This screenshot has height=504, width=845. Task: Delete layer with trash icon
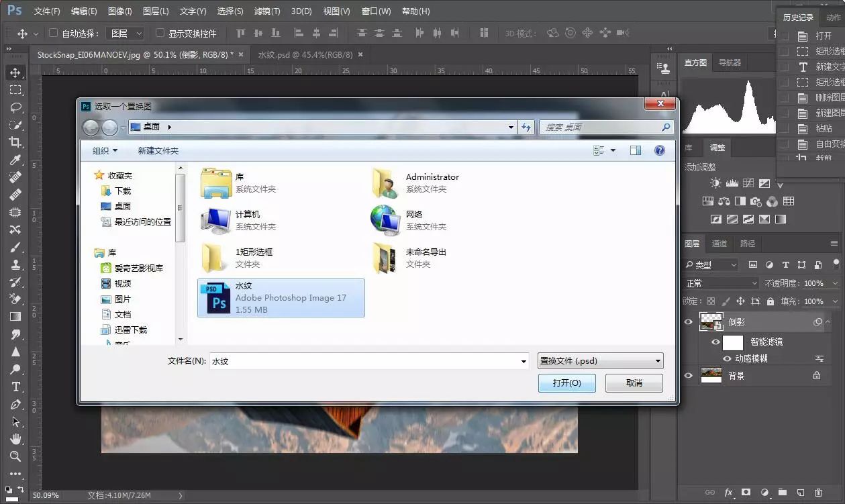(x=818, y=493)
